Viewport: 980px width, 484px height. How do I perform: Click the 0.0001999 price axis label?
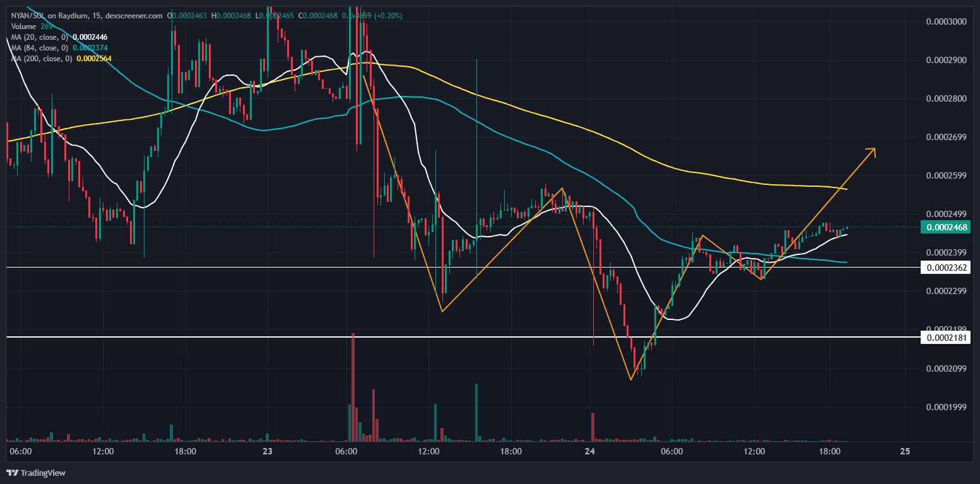click(x=946, y=407)
